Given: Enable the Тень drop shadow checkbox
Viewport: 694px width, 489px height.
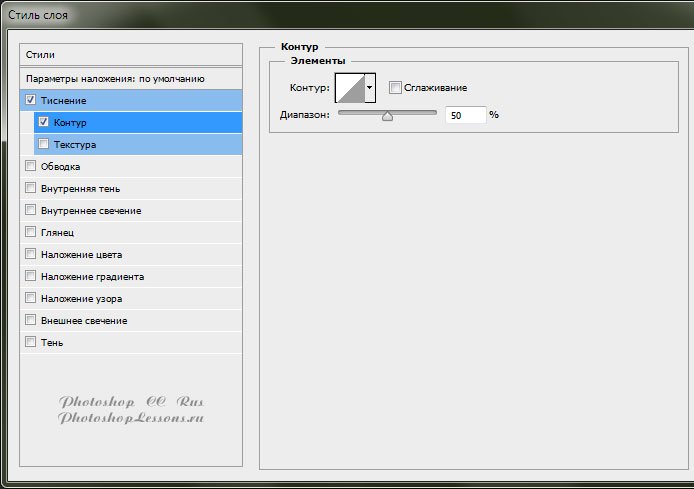Looking at the screenshot, I should tap(30, 343).
